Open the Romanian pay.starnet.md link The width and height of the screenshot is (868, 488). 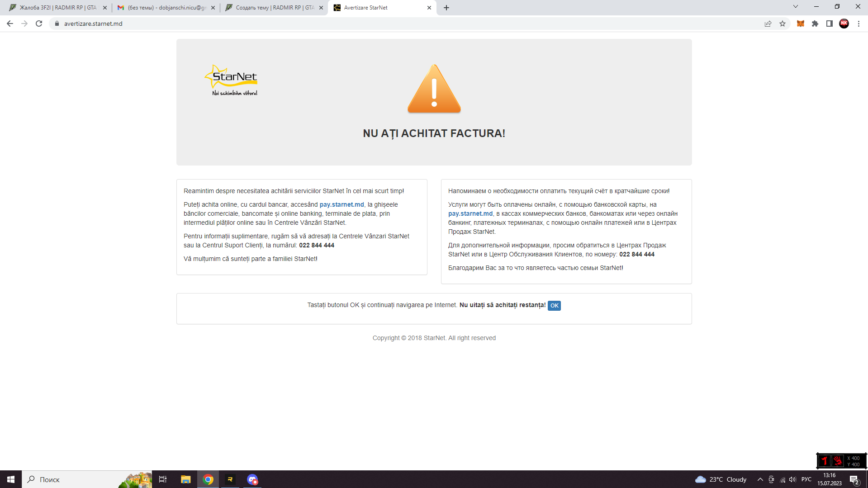pyautogui.click(x=342, y=204)
